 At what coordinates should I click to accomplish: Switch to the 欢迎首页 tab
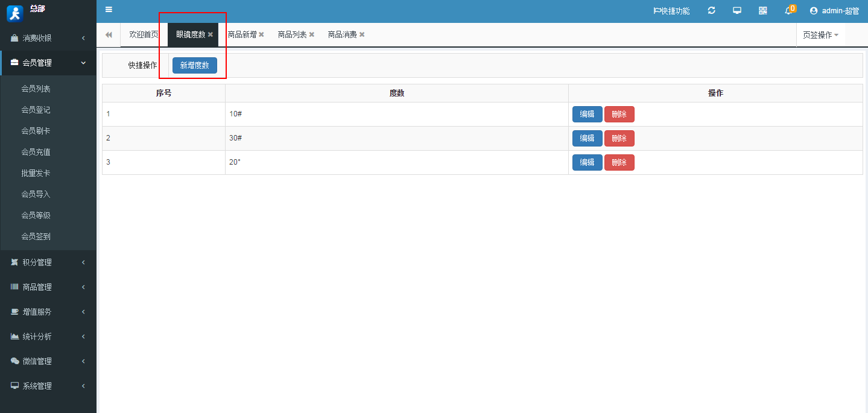coord(144,35)
